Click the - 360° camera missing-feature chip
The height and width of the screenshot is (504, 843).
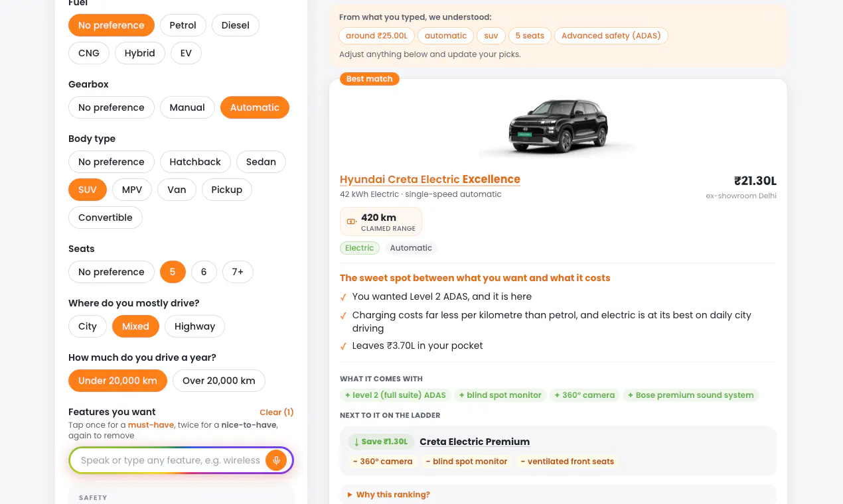pyautogui.click(x=382, y=462)
